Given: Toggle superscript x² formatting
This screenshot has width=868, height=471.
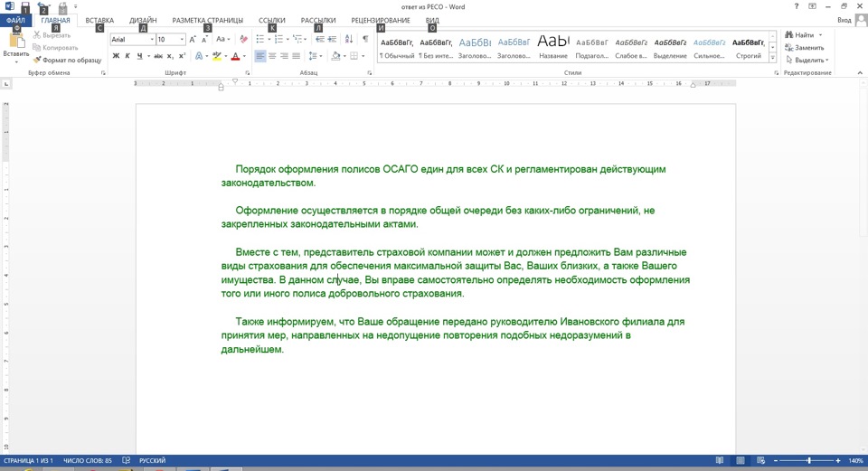Looking at the screenshot, I should pos(182,56).
